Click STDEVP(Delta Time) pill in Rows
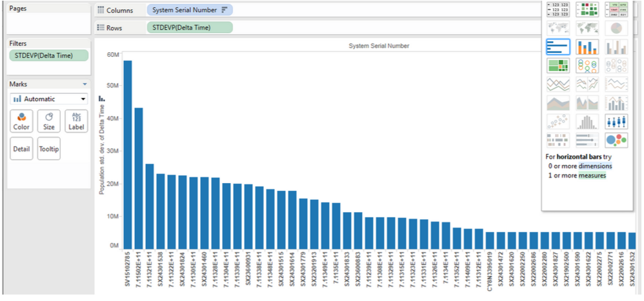Image resolution: width=644 pixels, height=301 pixels. pyautogui.click(x=190, y=28)
